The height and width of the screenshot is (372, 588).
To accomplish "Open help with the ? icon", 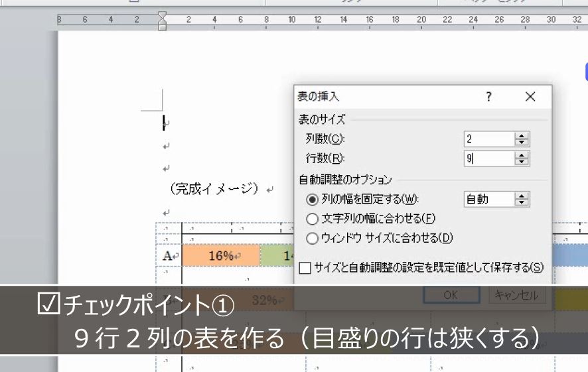I will pos(488,97).
